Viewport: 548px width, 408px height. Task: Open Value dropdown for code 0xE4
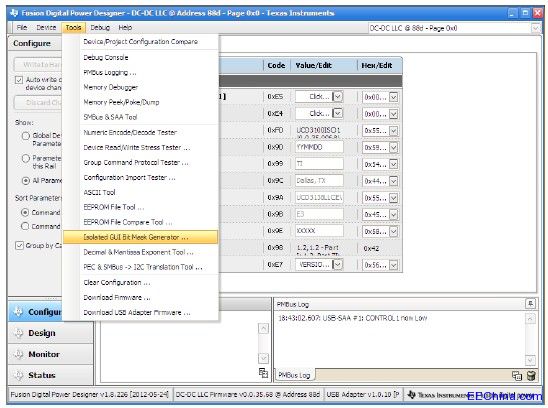pyautogui.click(x=338, y=113)
